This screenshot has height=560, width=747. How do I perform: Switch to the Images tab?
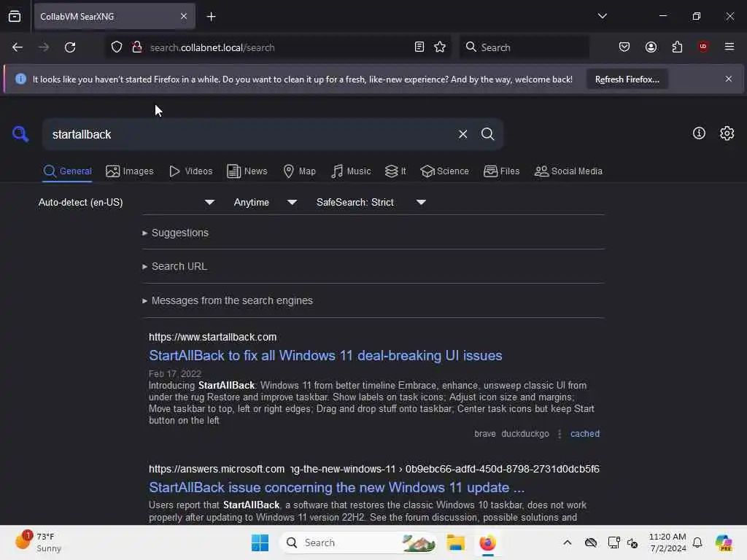coord(130,171)
